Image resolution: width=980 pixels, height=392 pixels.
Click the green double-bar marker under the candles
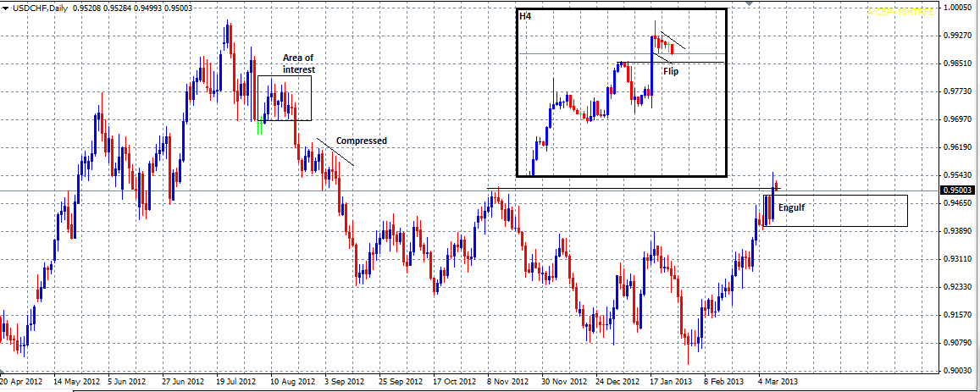click(259, 128)
